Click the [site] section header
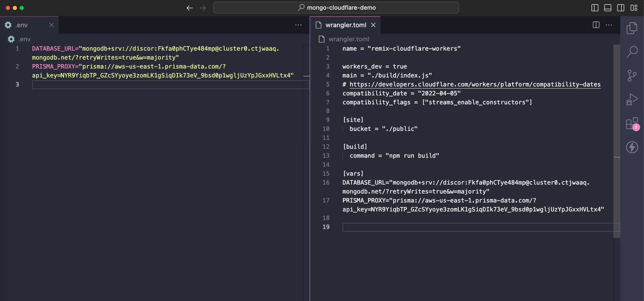The width and height of the screenshot is (644, 301). point(353,120)
